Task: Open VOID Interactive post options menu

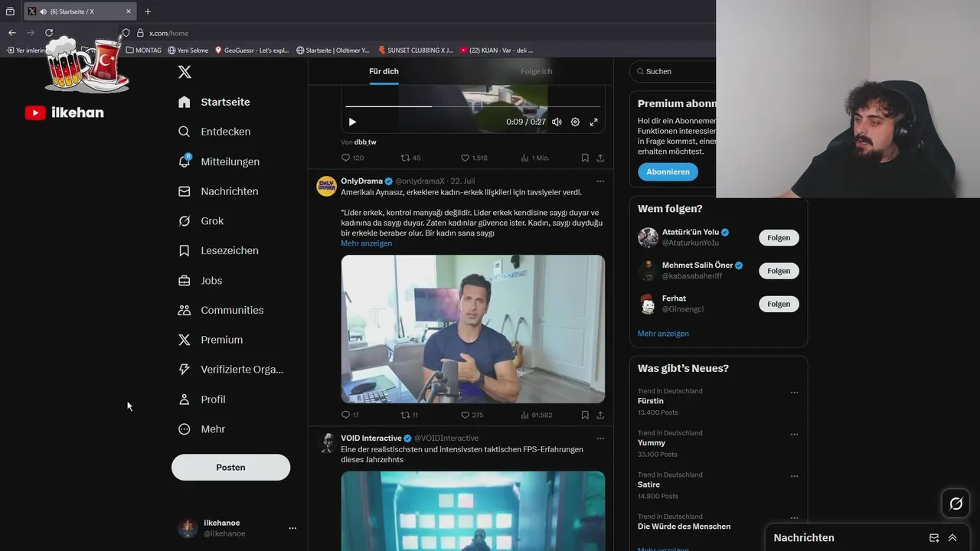Action: (600, 439)
